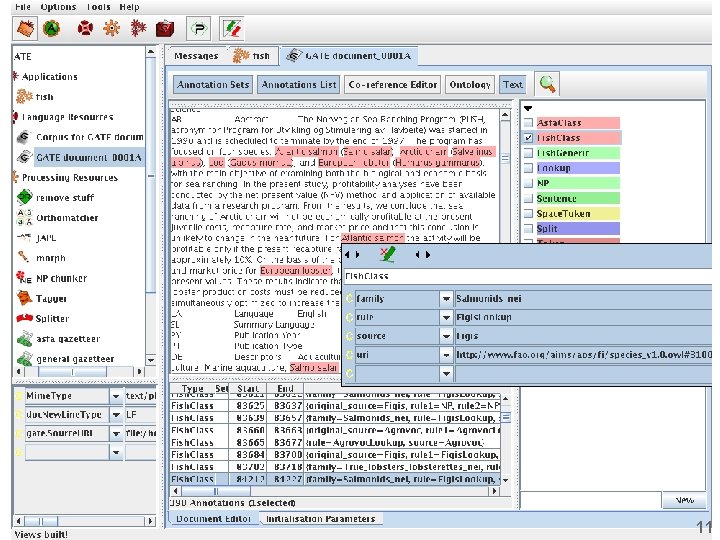The width and height of the screenshot is (720, 540).
Task: Click the white P arrow toolbar icon
Action: point(199,28)
